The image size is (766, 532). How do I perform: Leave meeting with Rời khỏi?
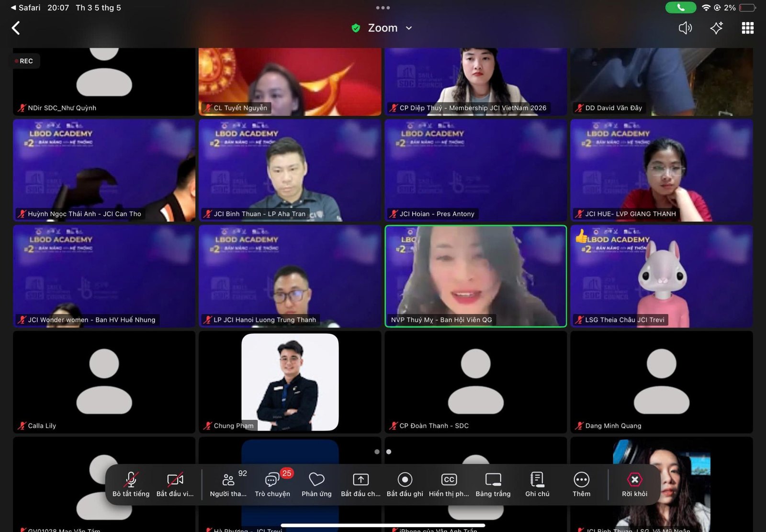634,485
